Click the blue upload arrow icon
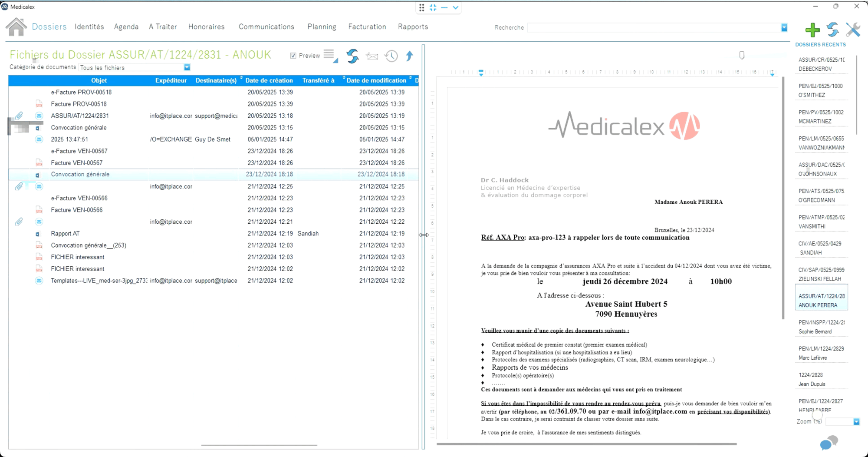This screenshot has width=868, height=457. tap(409, 56)
